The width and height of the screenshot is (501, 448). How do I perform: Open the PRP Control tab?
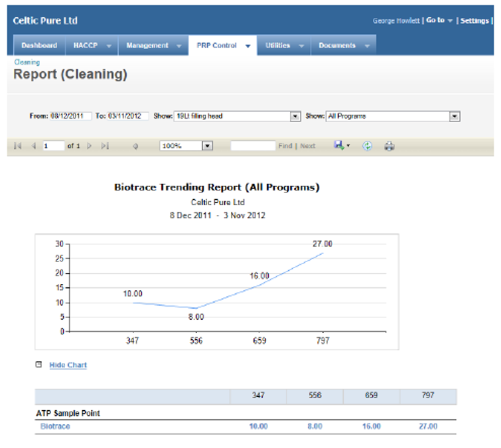(x=222, y=46)
